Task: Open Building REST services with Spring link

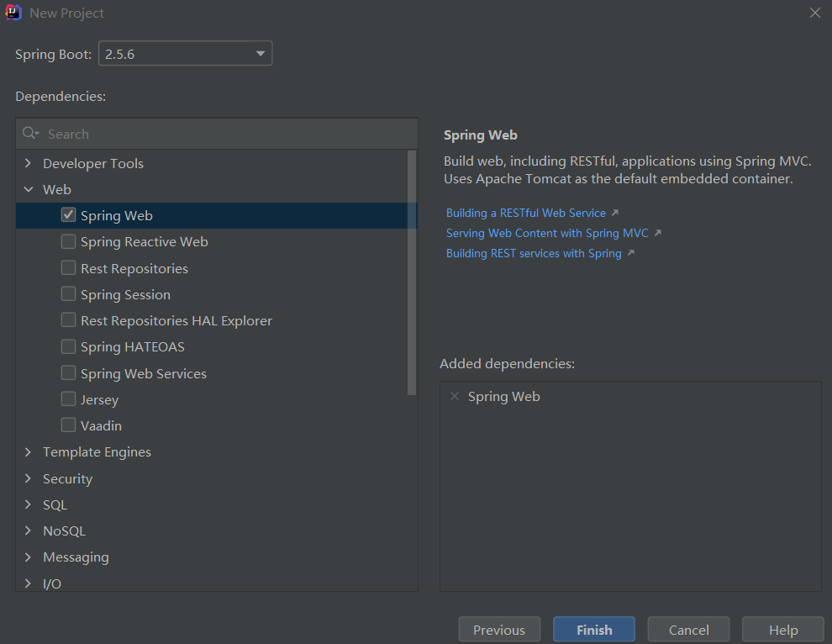Action: coord(534,253)
